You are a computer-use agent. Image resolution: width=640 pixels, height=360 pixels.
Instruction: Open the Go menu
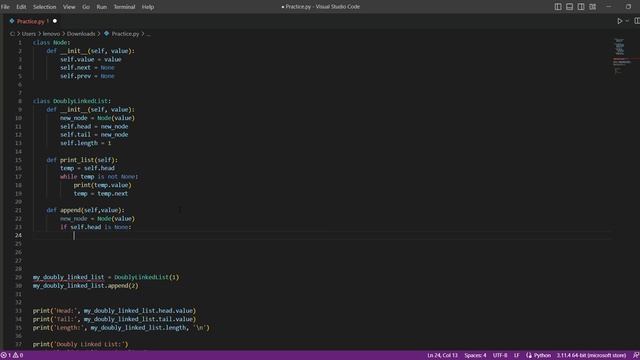(x=86, y=7)
